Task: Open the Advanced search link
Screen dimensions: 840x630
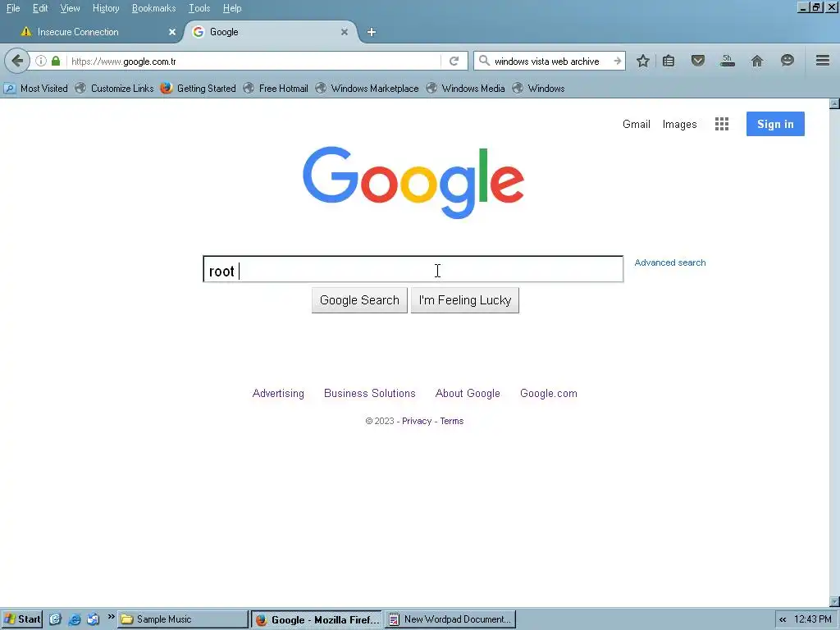Action: (669, 262)
